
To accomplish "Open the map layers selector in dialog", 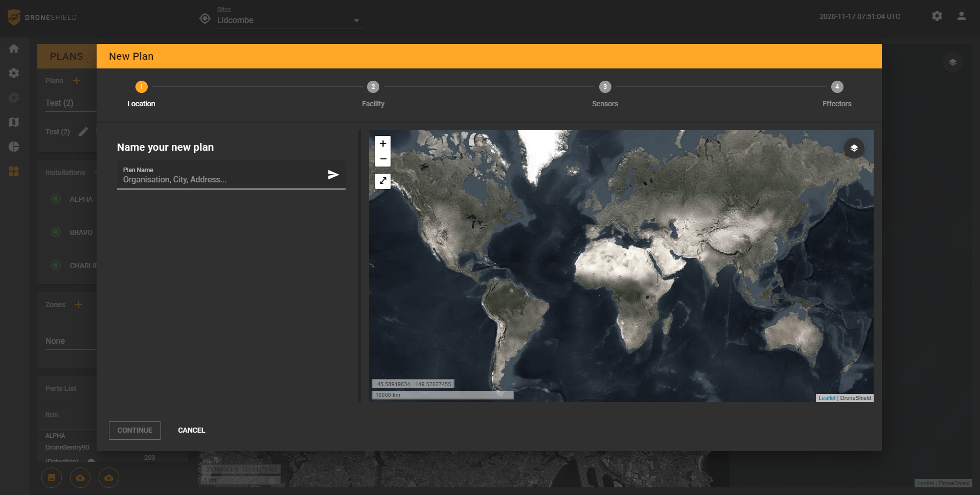I will click(854, 148).
